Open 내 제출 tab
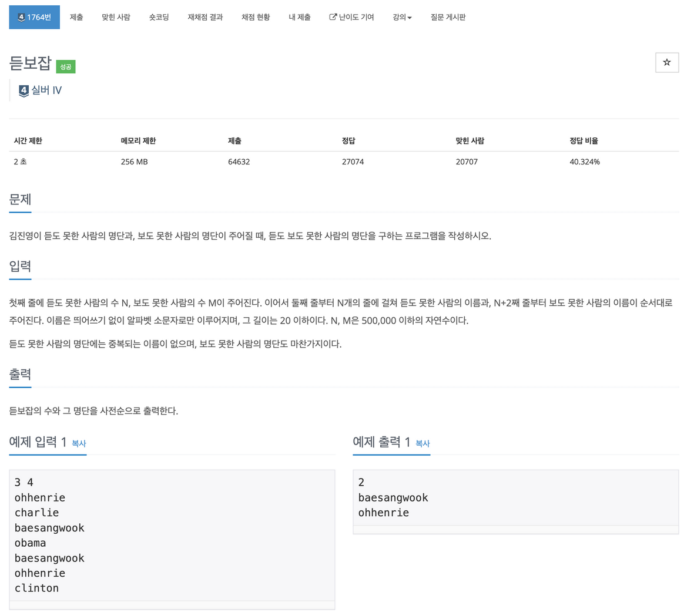 300,17
